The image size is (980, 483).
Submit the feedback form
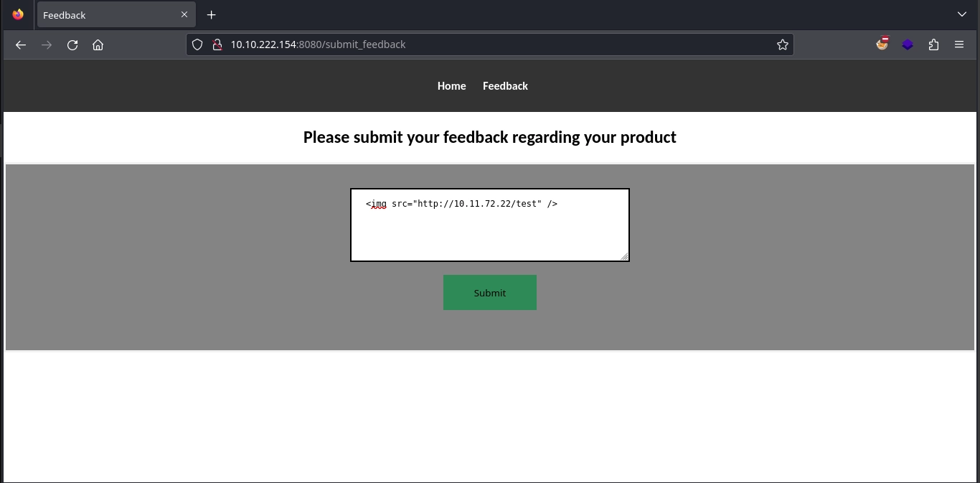(x=490, y=292)
